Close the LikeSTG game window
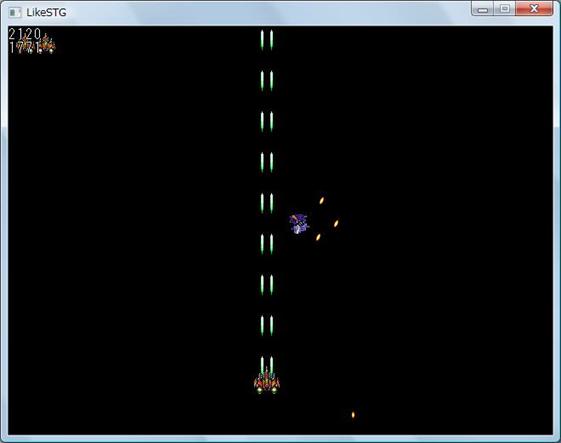This screenshot has width=561, height=443. point(534,9)
